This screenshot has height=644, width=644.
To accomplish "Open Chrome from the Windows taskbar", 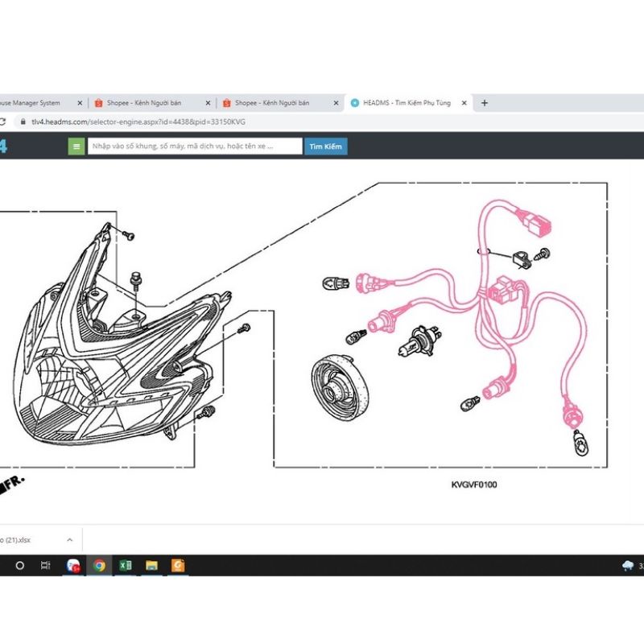I will point(99,565).
